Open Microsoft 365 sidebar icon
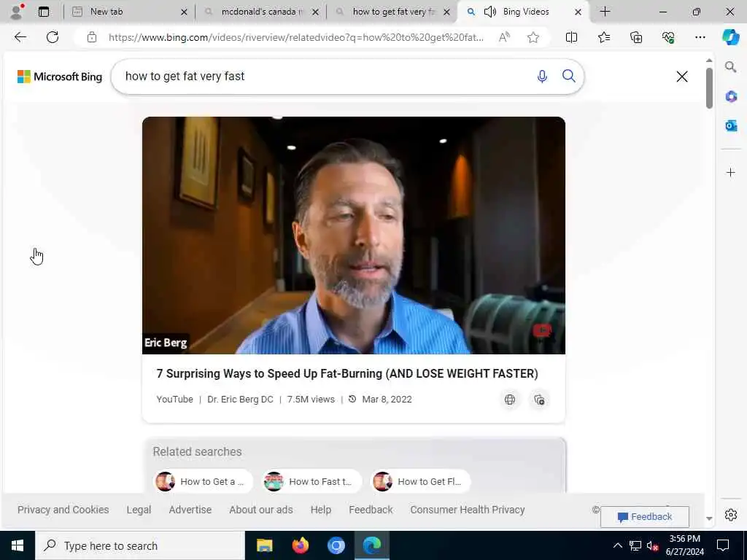Image resolution: width=747 pixels, height=560 pixels. [731, 97]
